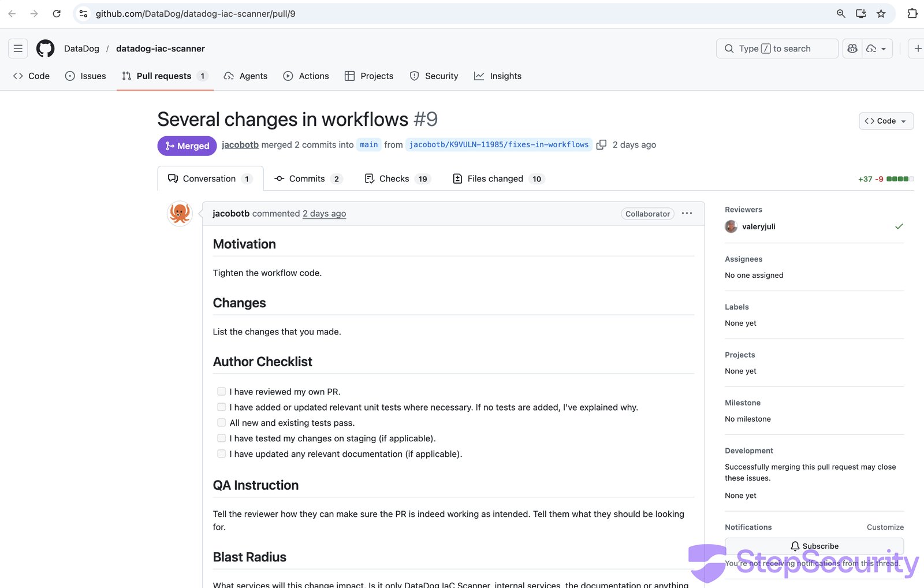Bookmark this page with the star icon
The width and height of the screenshot is (924, 588).
click(x=881, y=13)
